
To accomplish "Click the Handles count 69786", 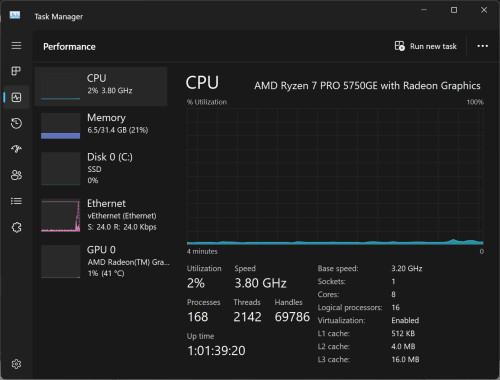I will coord(292,317).
